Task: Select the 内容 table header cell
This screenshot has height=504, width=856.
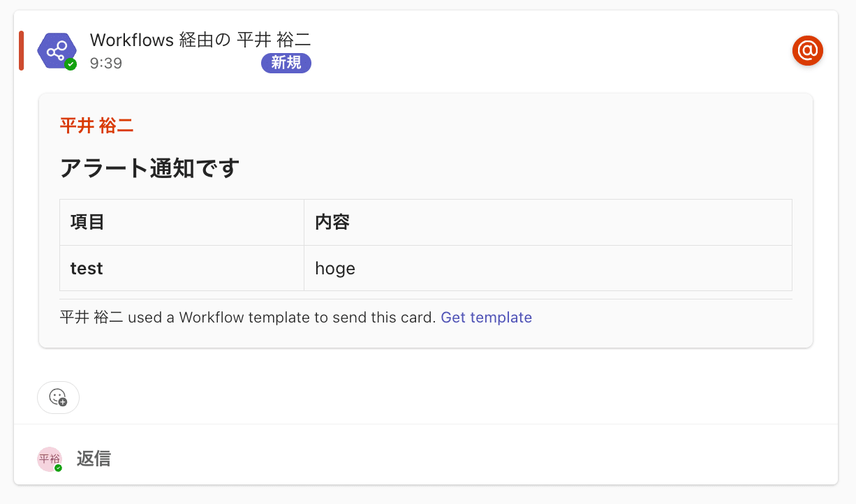Action: click(548, 223)
